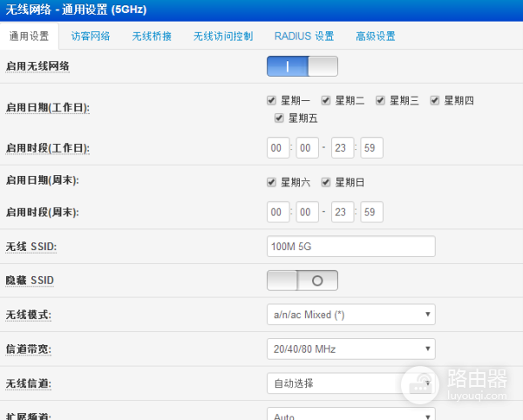Open the RADIUS 设置 tab
Viewport: 523px width, 420px height.
(x=304, y=37)
